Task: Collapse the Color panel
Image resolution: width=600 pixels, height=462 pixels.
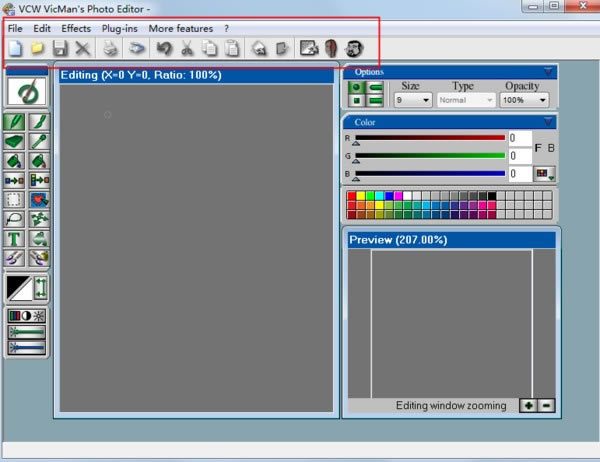Action: tap(548, 122)
